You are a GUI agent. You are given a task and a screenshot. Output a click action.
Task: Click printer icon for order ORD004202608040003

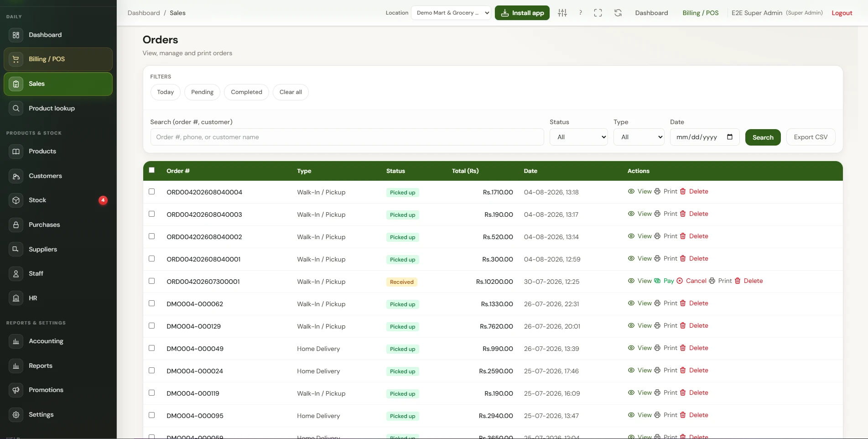(x=657, y=214)
